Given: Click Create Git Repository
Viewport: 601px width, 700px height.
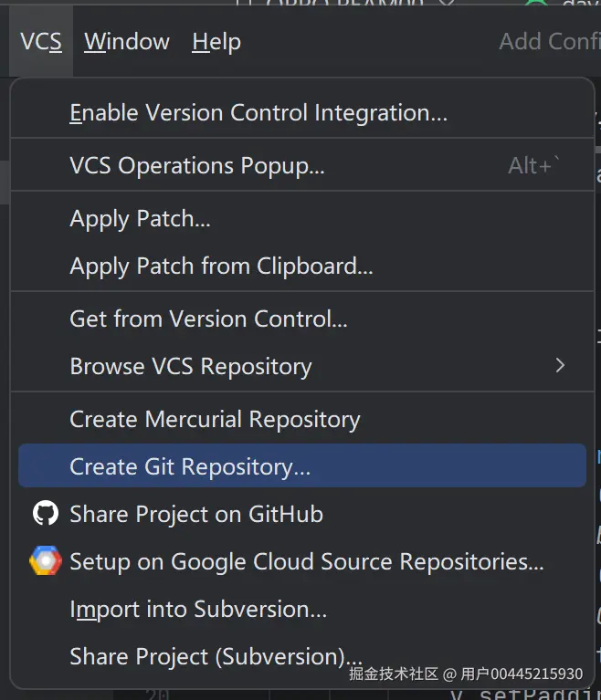Looking at the screenshot, I should tap(190, 466).
